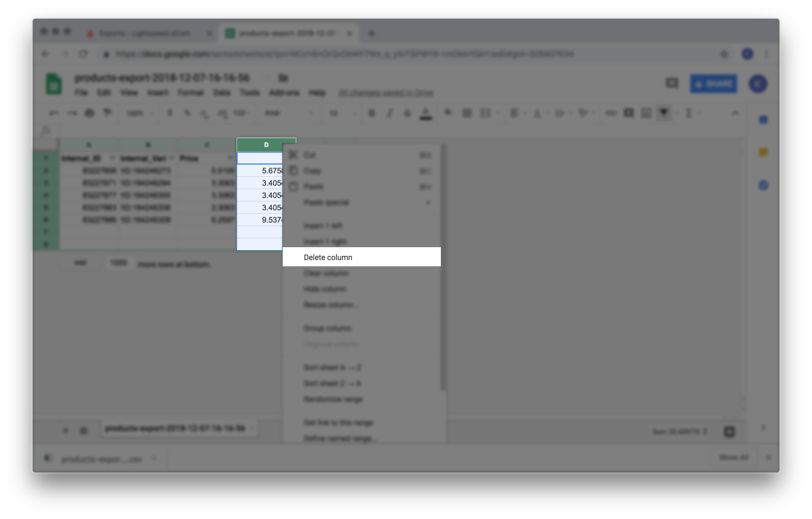Click the Insert link icon
The height and width of the screenshot is (519, 812).
[611, 113]
